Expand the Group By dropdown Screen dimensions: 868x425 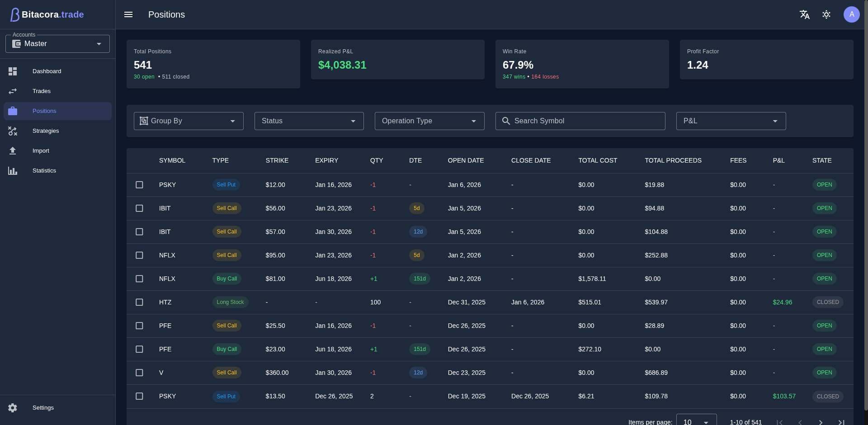(189, 121)
